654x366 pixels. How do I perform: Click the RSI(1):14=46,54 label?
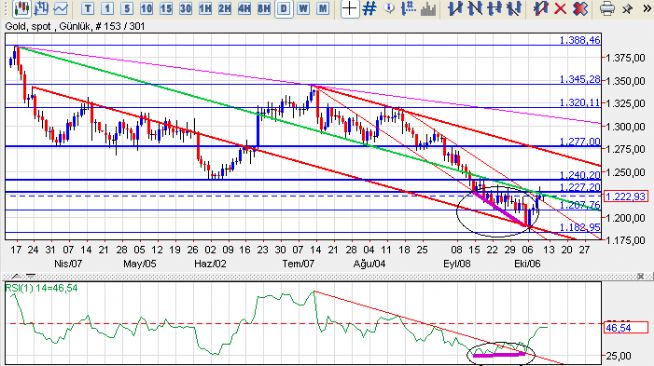(x=41, y=288)
